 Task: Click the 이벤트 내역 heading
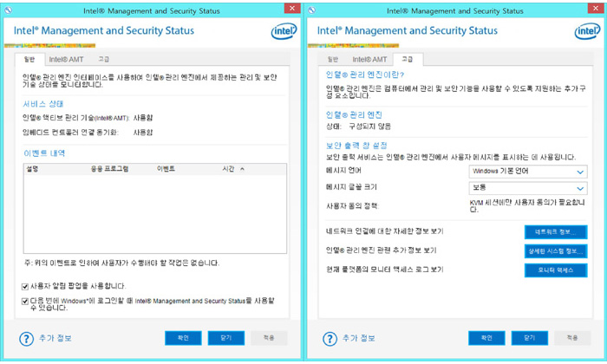pos(44,153)
